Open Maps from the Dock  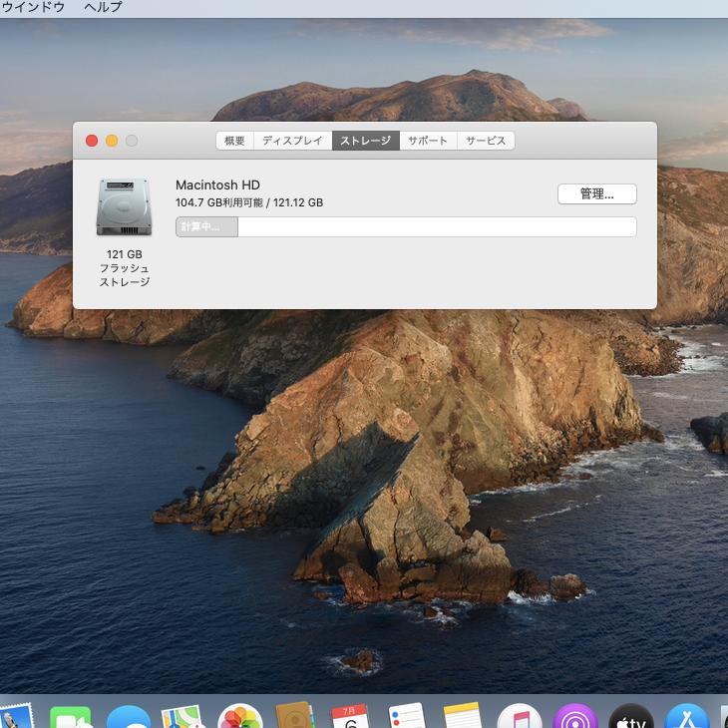(x=183, y=718)
